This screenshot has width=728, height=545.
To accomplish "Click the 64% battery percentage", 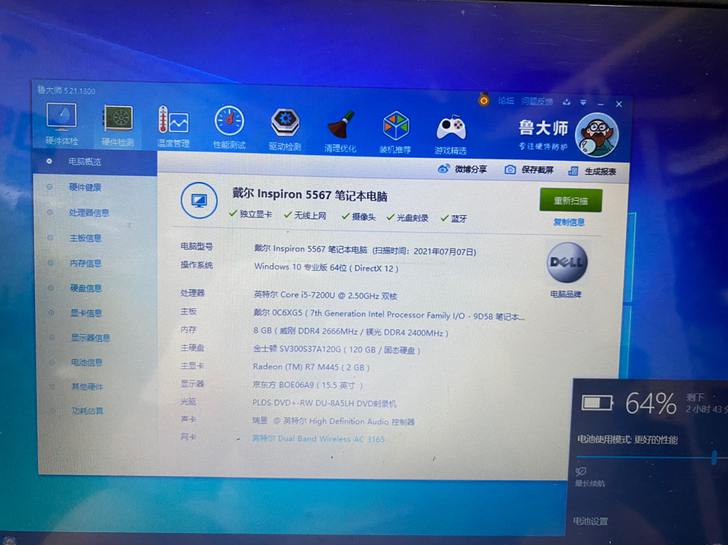I will (x=650, y=403).
